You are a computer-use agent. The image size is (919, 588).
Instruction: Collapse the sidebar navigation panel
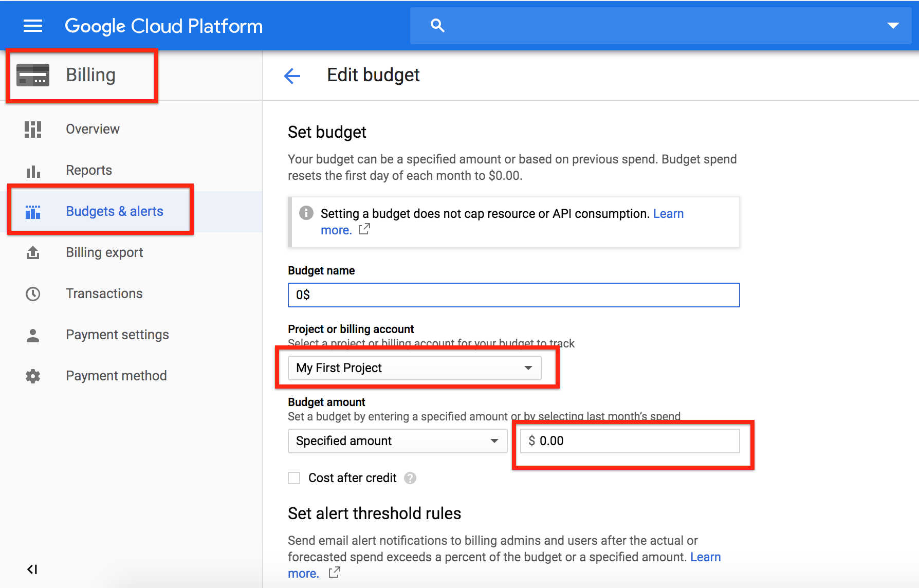coord(32,569)
